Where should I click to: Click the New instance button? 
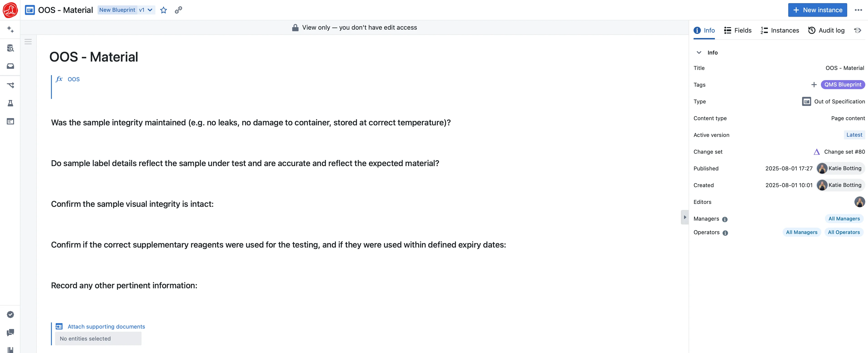click(817, 10)
